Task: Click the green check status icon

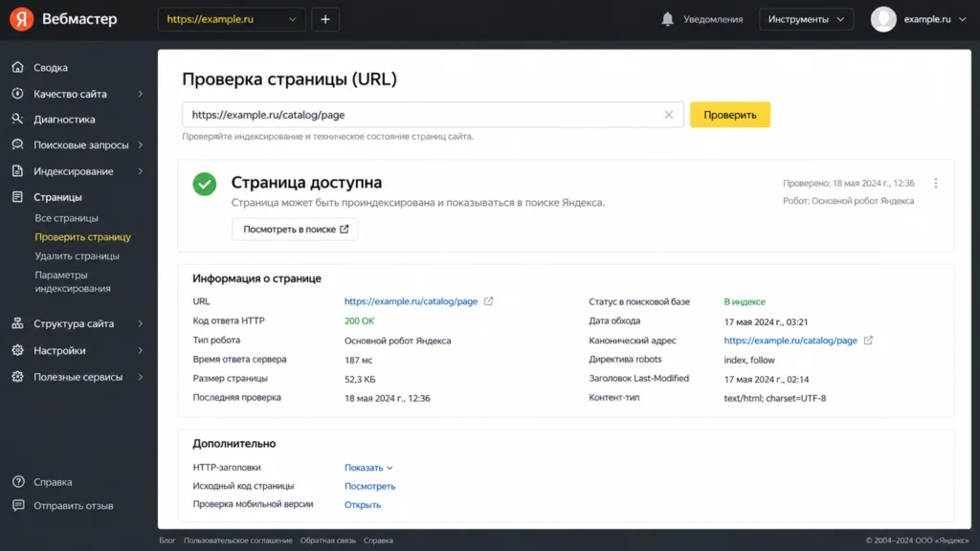Action: click(205, 184)
